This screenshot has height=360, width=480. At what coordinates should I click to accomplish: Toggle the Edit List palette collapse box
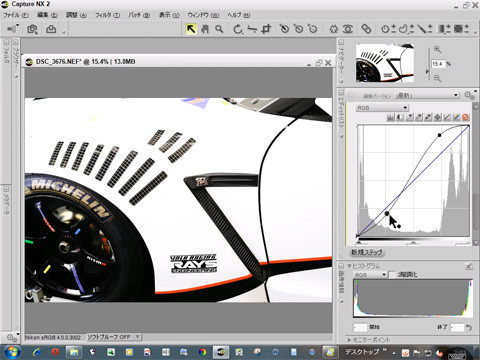pyautogui.click(x=341, y=92)
